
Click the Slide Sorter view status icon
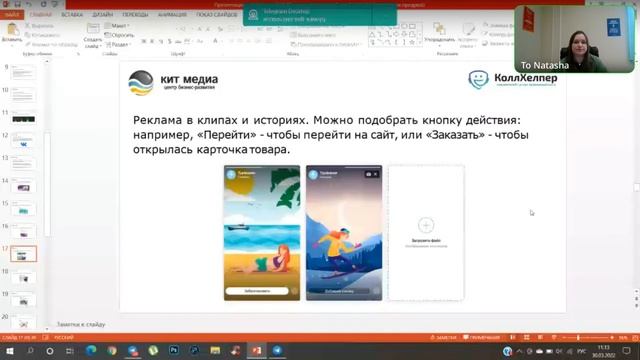point(527,338)
